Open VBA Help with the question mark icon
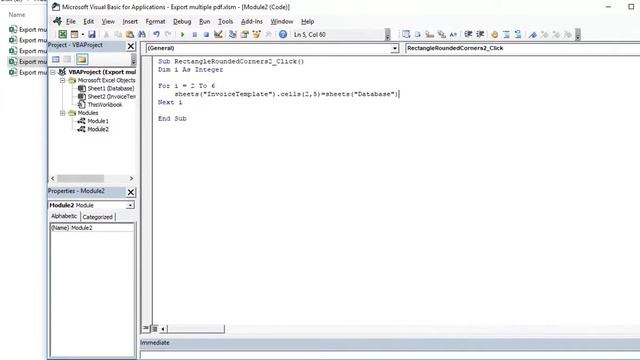 click(x=283, y=35)
